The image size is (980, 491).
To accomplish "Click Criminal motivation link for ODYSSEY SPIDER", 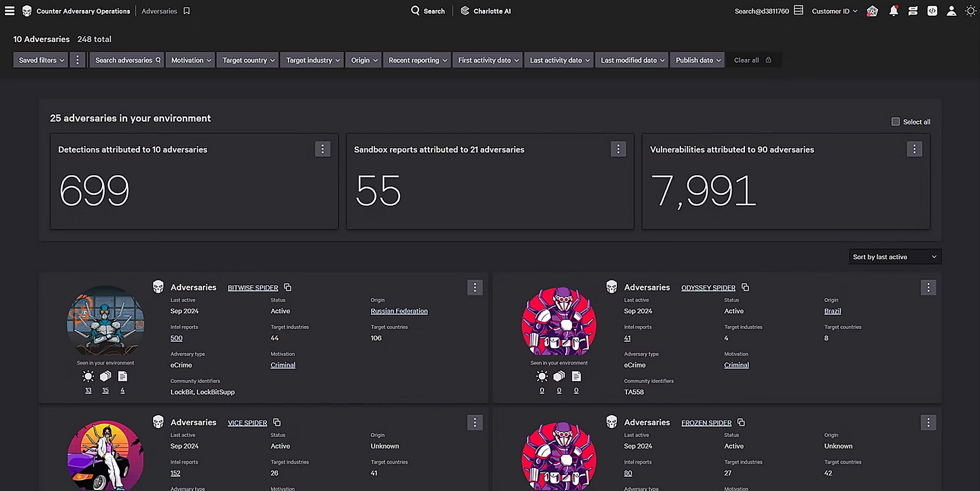I will (x=736, y=365).
